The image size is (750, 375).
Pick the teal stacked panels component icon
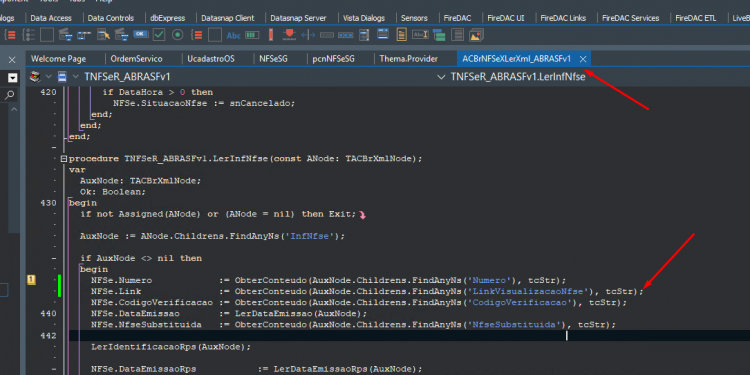pos(439,35)
